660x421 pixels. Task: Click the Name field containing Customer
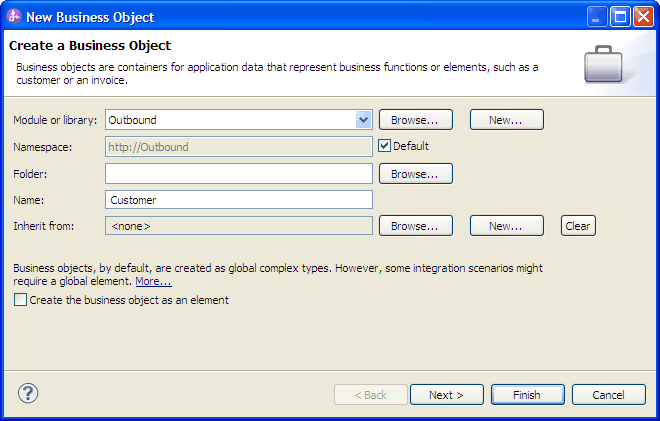tap(239, 200)
